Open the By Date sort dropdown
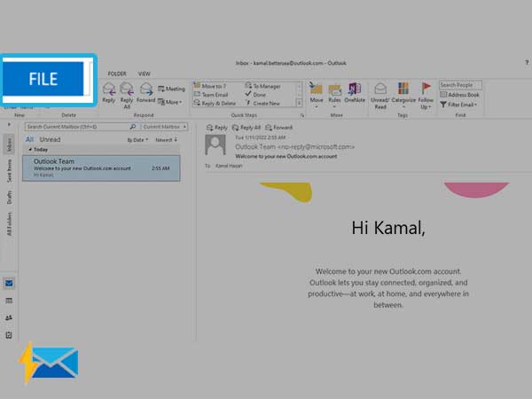532x399 pixels. tap(137, 140)
